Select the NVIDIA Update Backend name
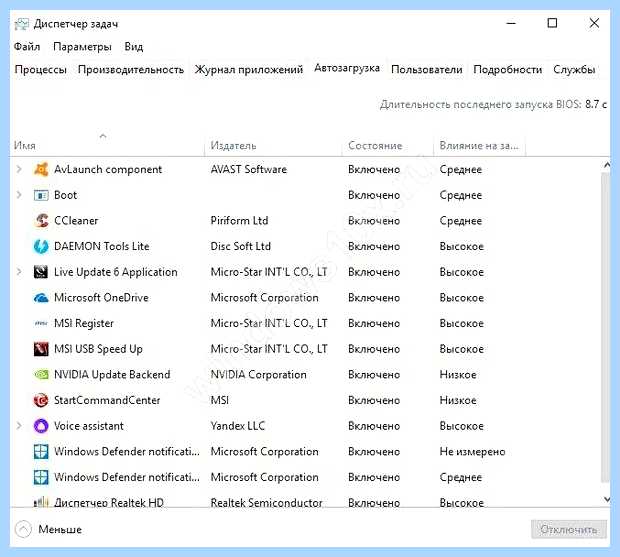The height and width of the screenshot is (557, 620). tap(112, 374)
